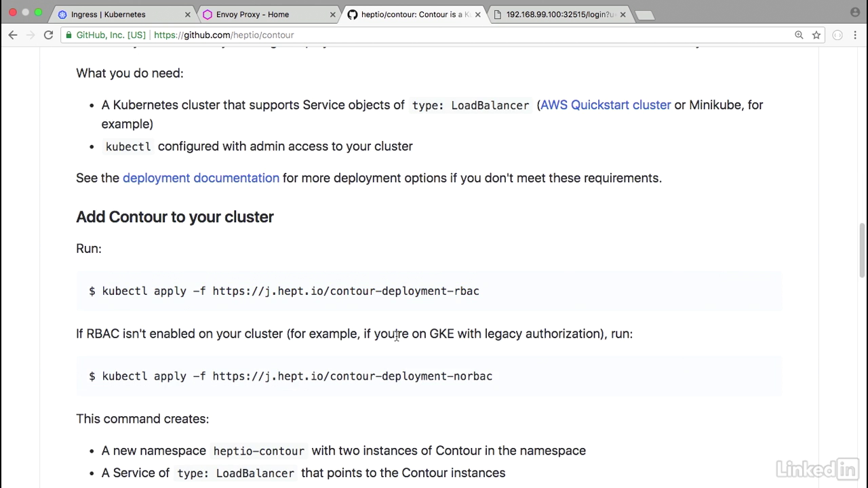Screen dimensions: 868x488
Task: Go back using the browser back arrow
Action: click(x=13, y=35)
